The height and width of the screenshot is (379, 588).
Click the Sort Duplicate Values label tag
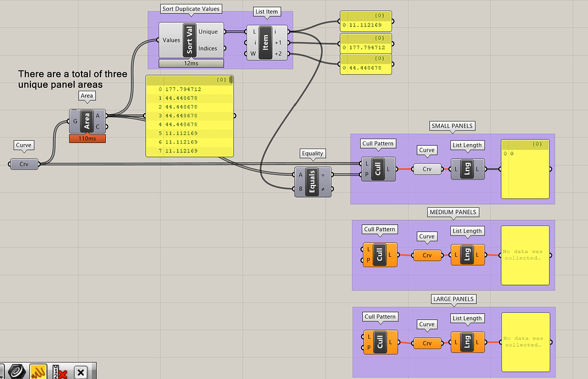click(191, 9)
